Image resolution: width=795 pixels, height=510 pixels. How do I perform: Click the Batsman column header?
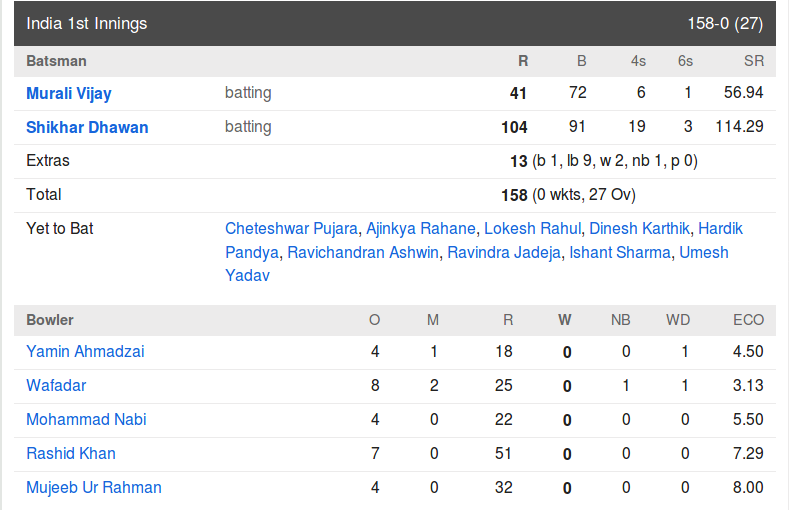56,61
